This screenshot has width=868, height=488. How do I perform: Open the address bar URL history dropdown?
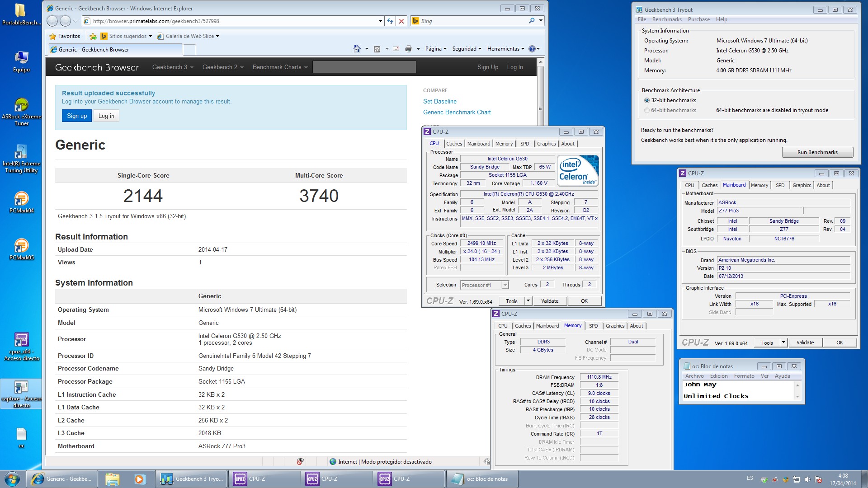pyautogui.click(x=380, y=21)
